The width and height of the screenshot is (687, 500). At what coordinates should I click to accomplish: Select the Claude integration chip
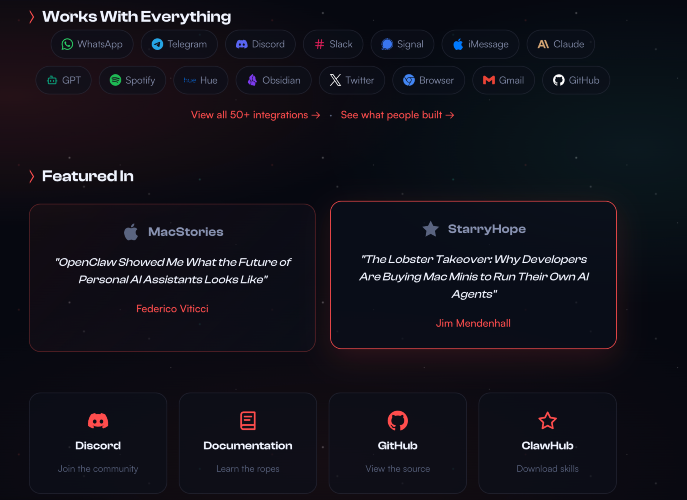click(x=560, y=44)
